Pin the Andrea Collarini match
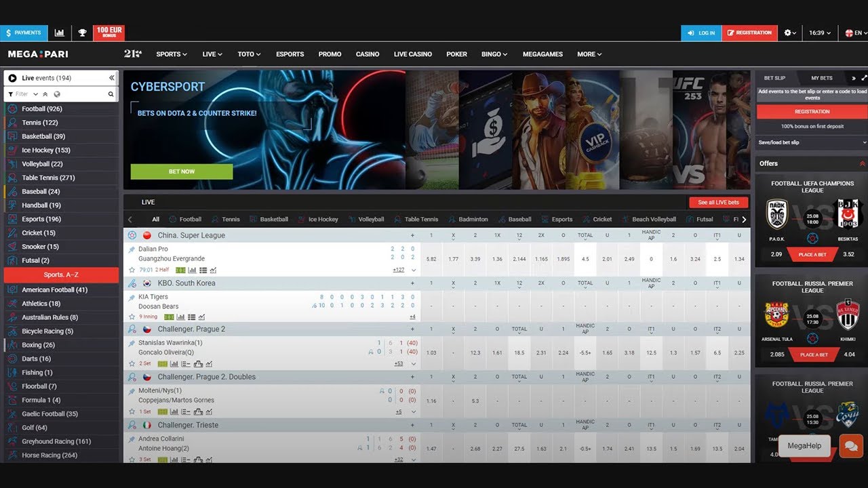This screenshot has width=868, height=488. click(x=132, y=439)
